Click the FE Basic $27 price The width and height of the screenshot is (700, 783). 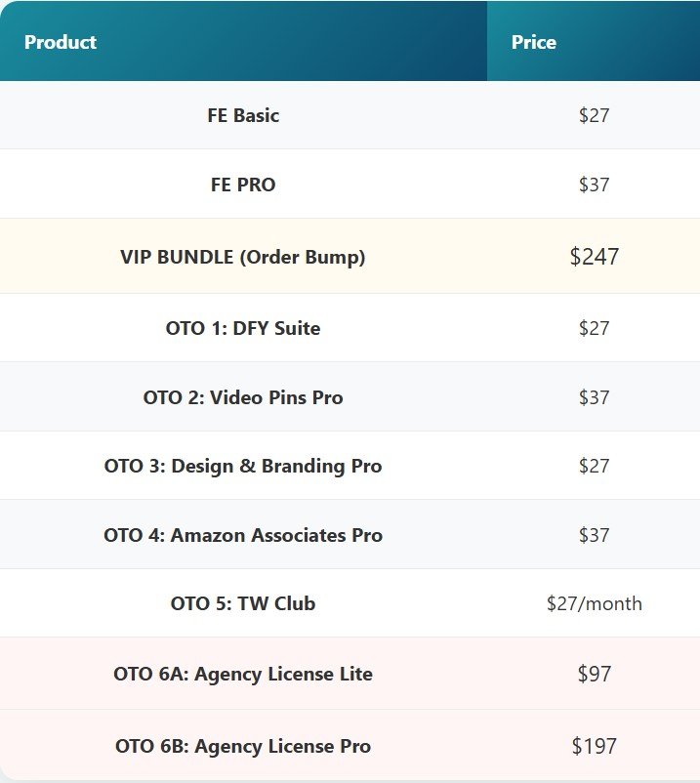point(594,115)
